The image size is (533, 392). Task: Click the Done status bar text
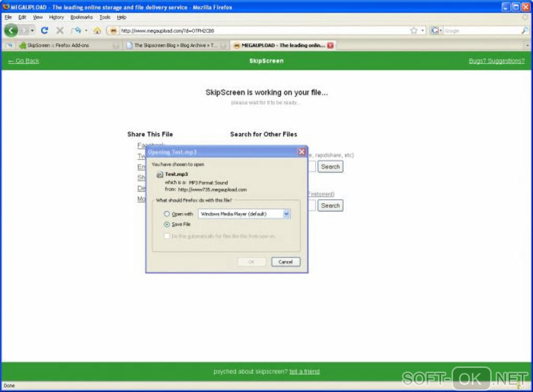tap(9, 386)
